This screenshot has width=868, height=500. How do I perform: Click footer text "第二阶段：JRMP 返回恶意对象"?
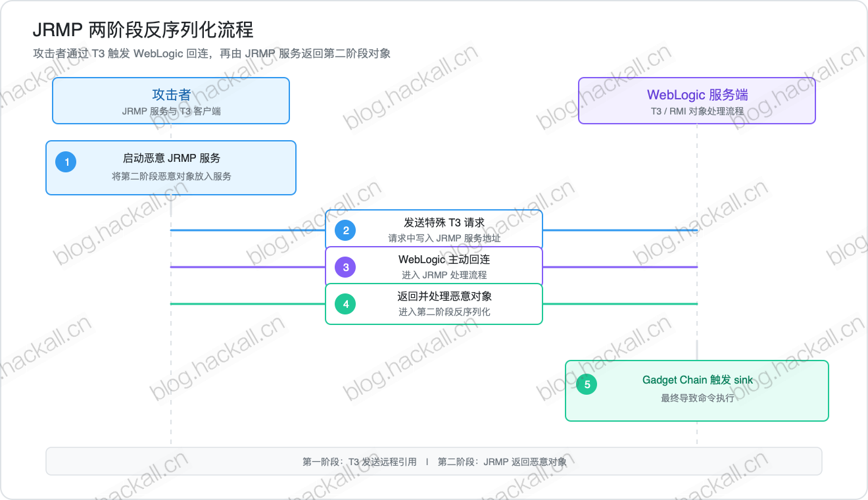pyautogui.click(x=502, y=462)
